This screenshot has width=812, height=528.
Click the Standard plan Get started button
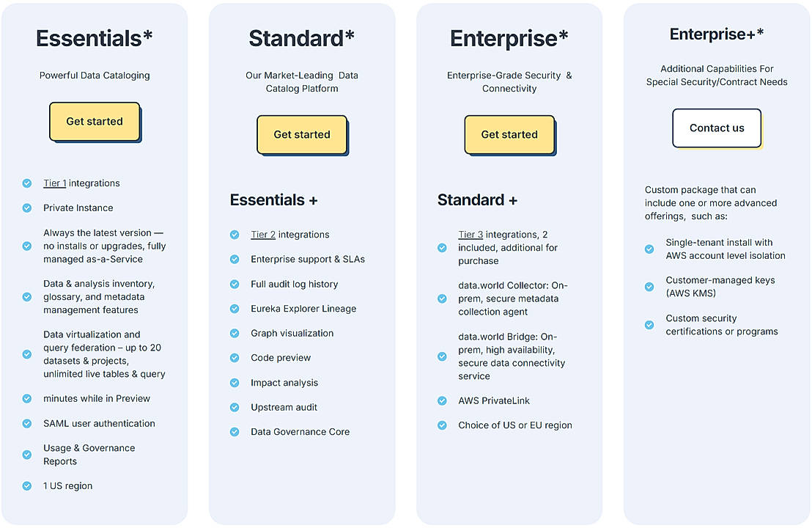(302, 135)
